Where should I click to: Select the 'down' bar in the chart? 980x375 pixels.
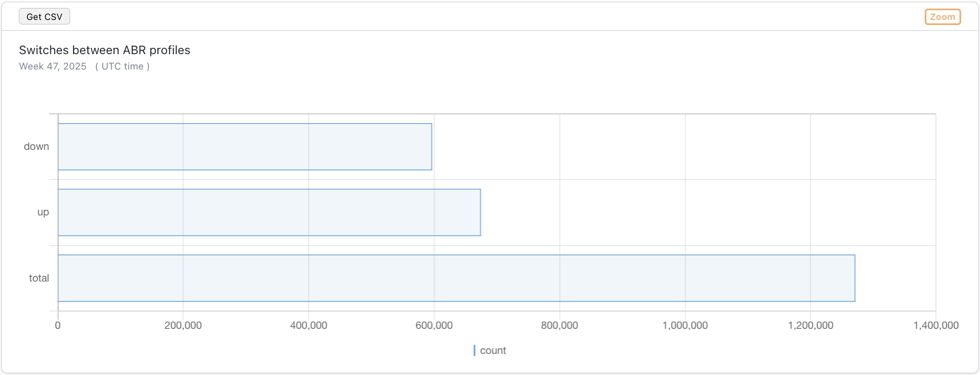tap(245, 146)
